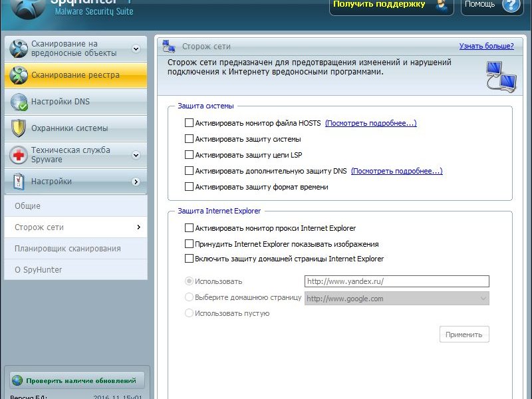Click the malware scan sidebar icon
The width and height of the screenshot is (532, 399).
(19, 48)
